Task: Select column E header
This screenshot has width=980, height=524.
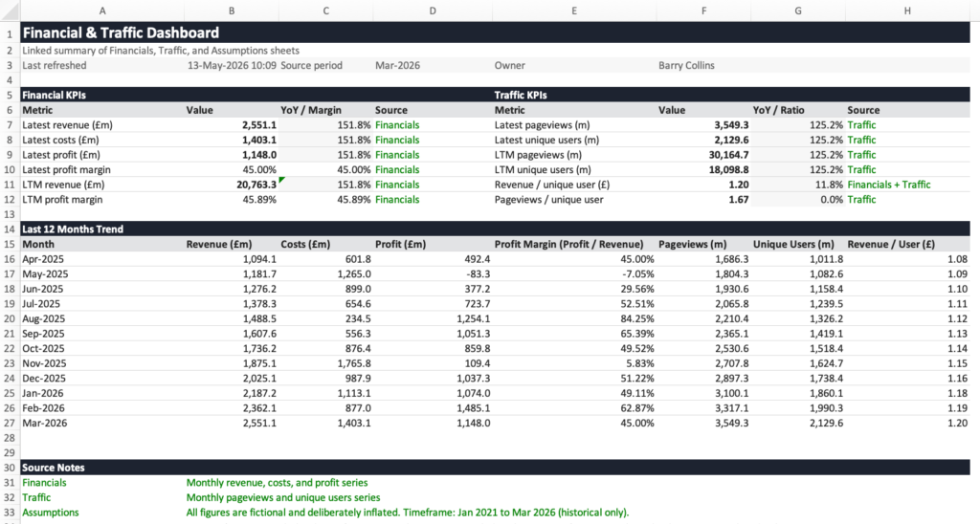Action: (574, 11)
